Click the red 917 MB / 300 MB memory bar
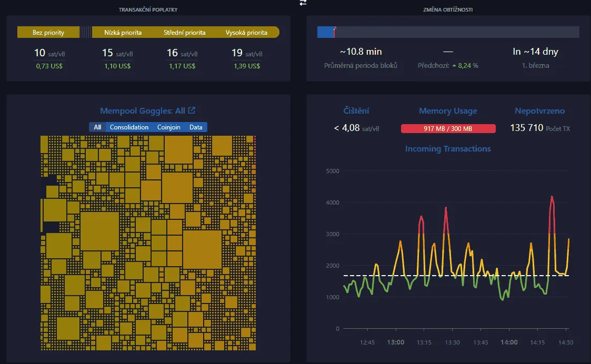This screenshot has height=364, width=591. click(x=448, y=129)
